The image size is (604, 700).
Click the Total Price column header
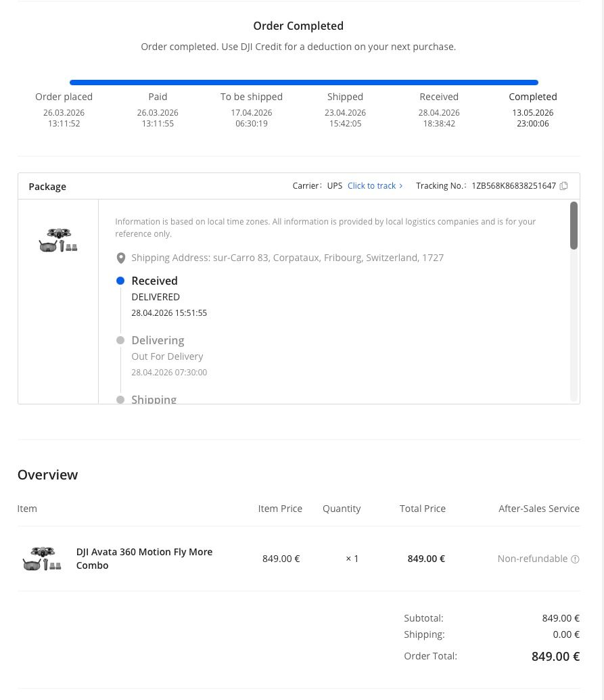[422, 509]
